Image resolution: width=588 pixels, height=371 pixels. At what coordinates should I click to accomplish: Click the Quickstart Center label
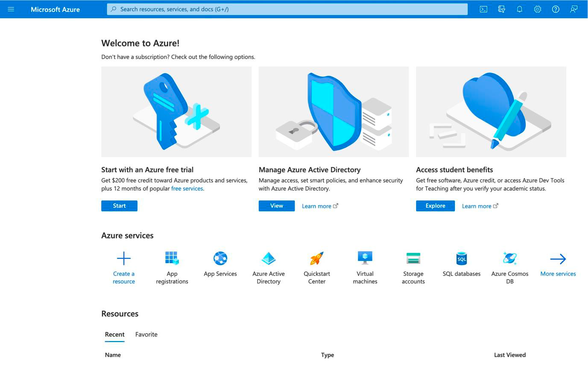tap(317, 278)
